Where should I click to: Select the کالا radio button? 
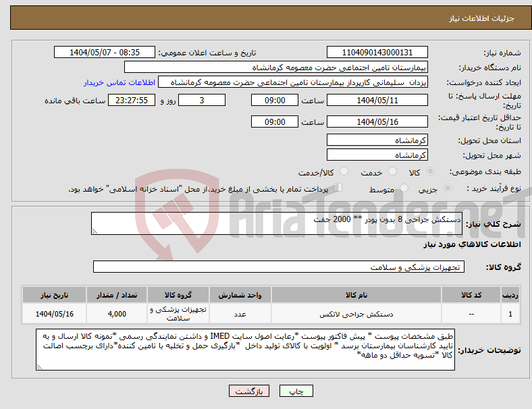430,171
